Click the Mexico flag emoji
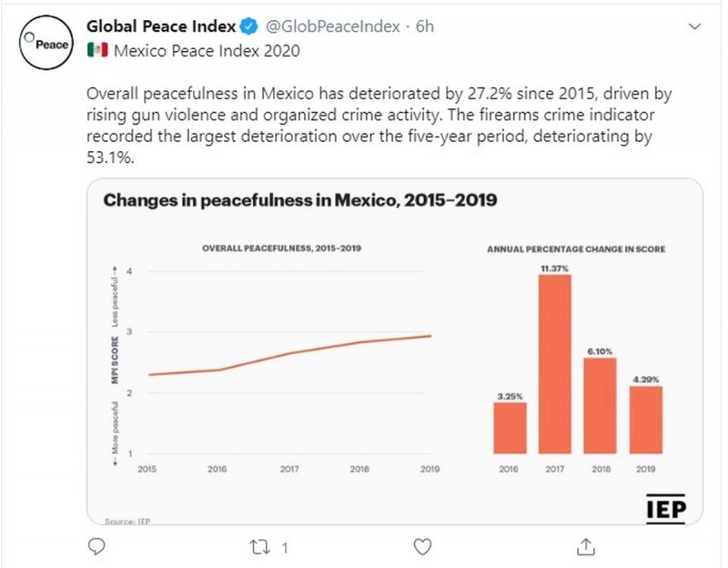This screenshot has width=728, height=568. [x=96, y=49]
